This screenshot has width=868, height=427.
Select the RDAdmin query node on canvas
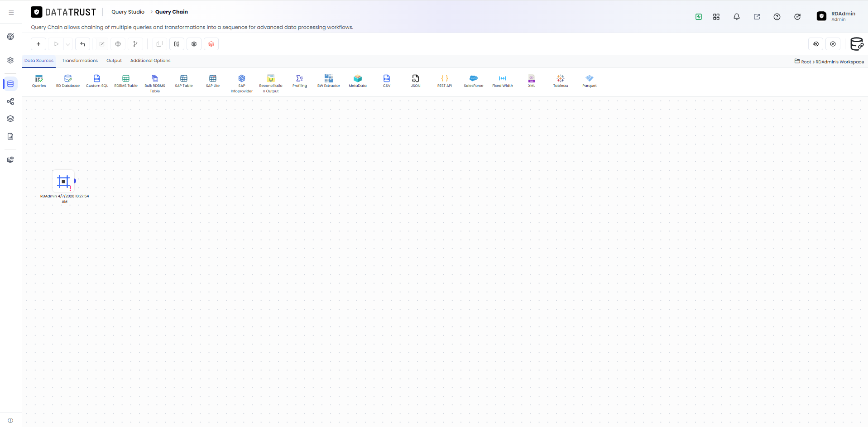[63, 182]
